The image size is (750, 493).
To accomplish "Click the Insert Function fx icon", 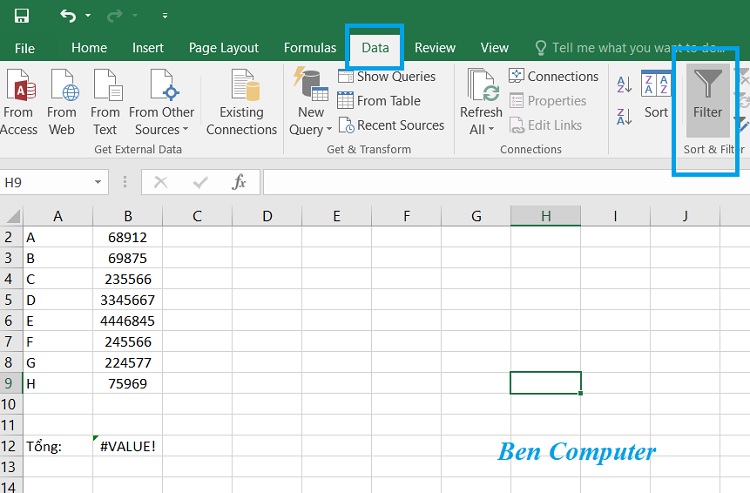I will click(239, 182).
